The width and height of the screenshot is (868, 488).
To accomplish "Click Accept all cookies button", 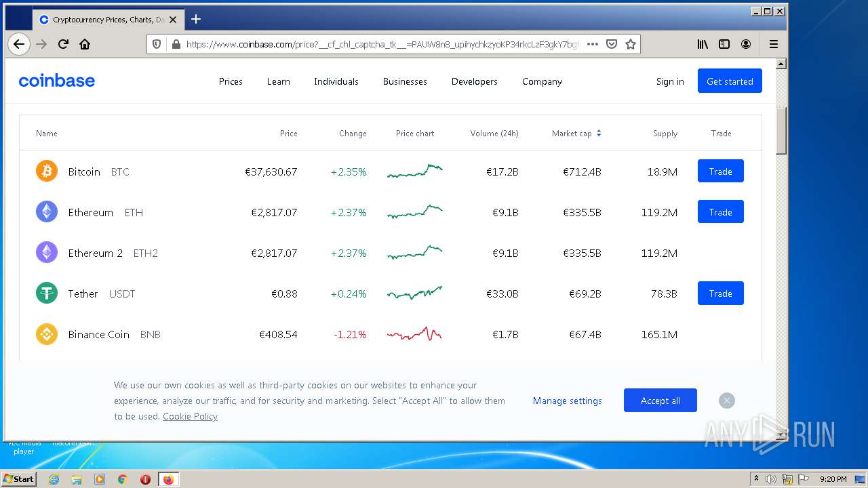I will (x=660, y=401).
